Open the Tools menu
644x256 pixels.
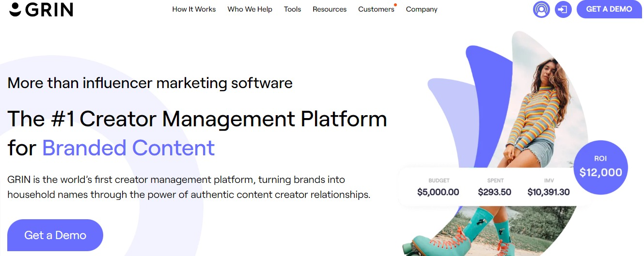tap(292, 9)
